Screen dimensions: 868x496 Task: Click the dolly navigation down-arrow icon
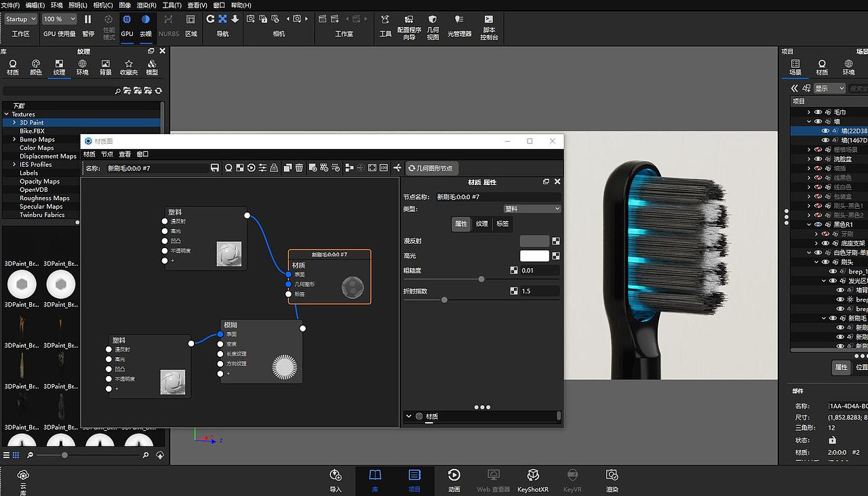coord(235,19)
